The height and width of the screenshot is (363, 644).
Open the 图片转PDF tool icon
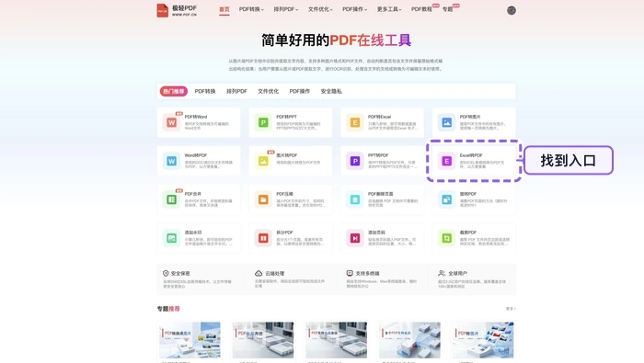pyautogui.click(x=263, y=161)
